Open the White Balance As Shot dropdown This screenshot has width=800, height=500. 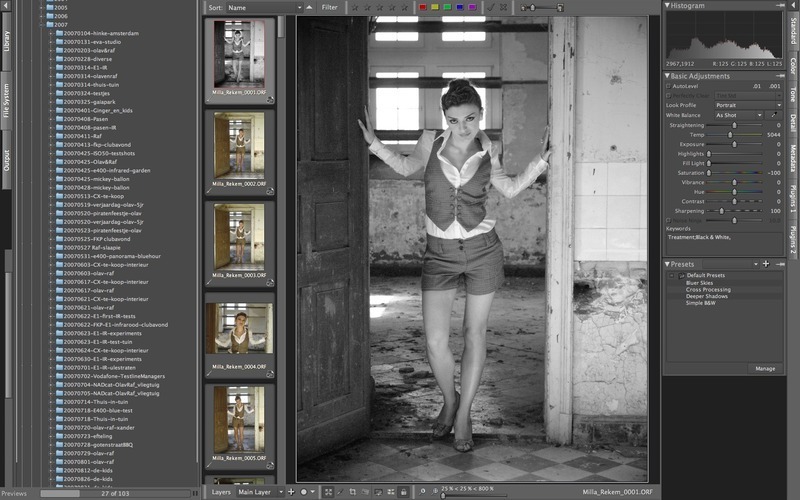pos(738,115)
